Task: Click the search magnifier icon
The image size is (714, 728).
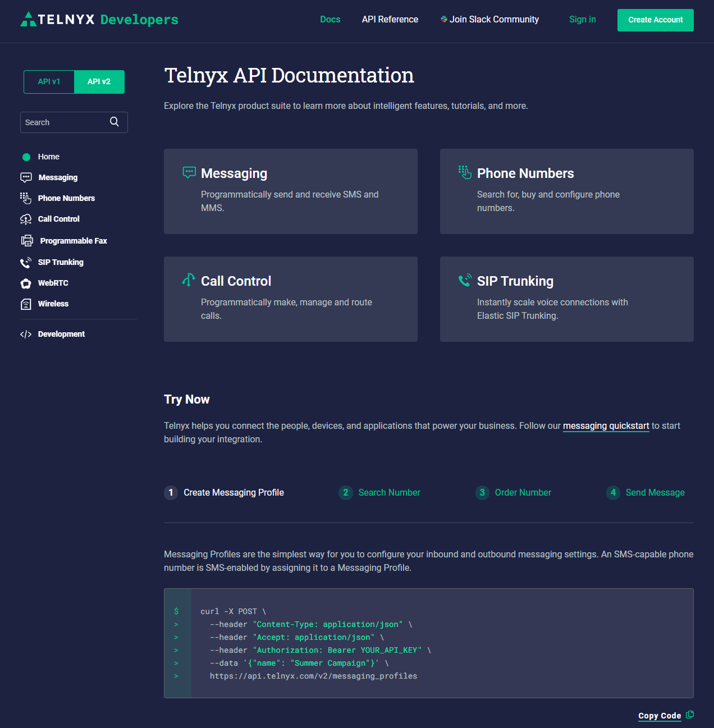Action: point(115,122)
